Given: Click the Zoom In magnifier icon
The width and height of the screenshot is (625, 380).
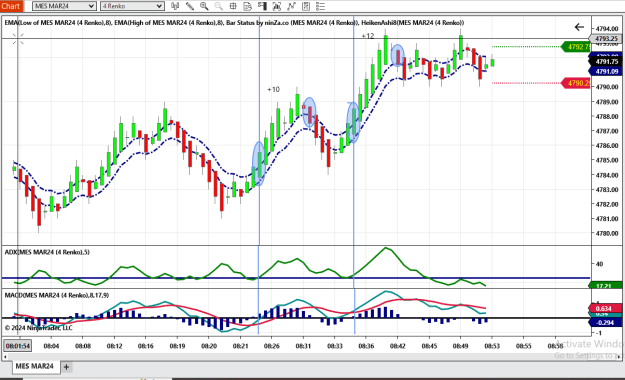Looking at the screenshot, I should pyautogui.click(x=204, y=6).
